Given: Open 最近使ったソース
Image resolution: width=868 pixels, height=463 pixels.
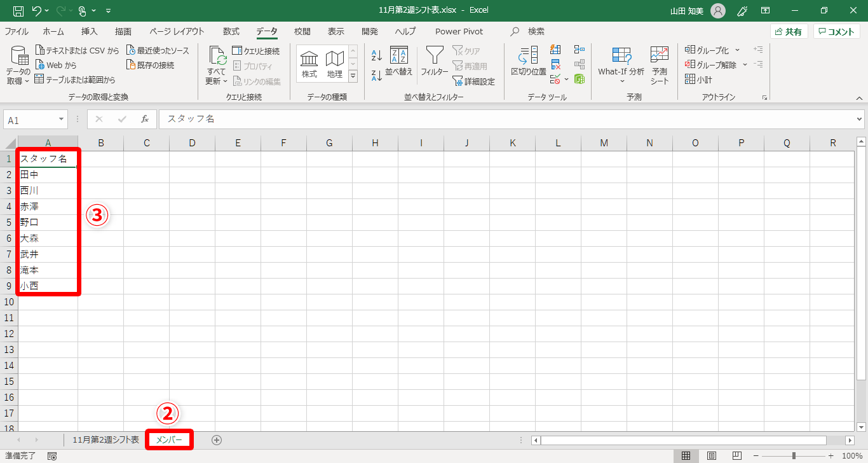Looking at the screenshot, I should click(x=158, y=50).
